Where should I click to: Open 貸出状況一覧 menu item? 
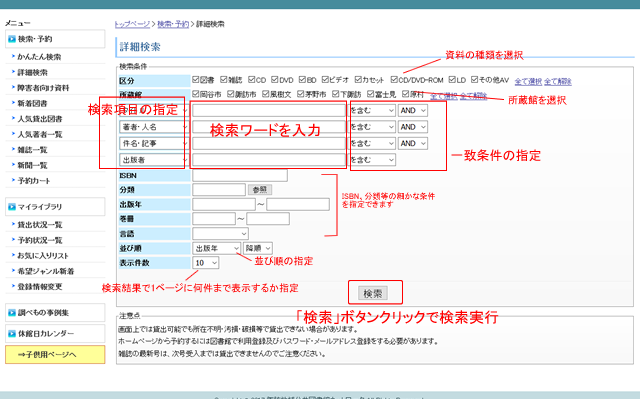point(40,225)
